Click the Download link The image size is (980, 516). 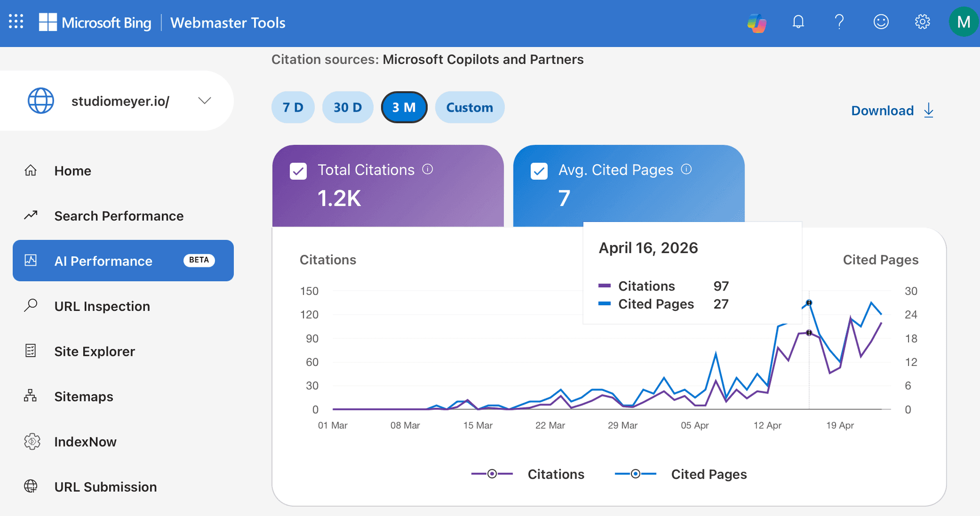(883, 110)
